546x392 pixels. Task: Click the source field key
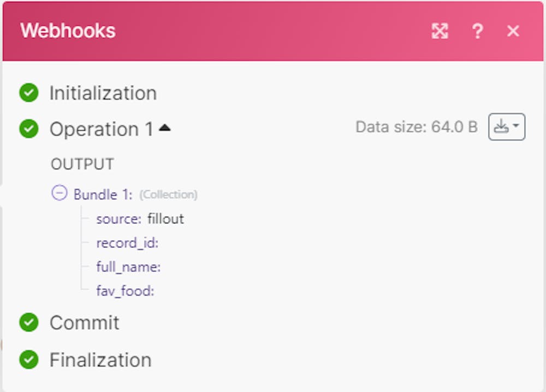point(118,219)
